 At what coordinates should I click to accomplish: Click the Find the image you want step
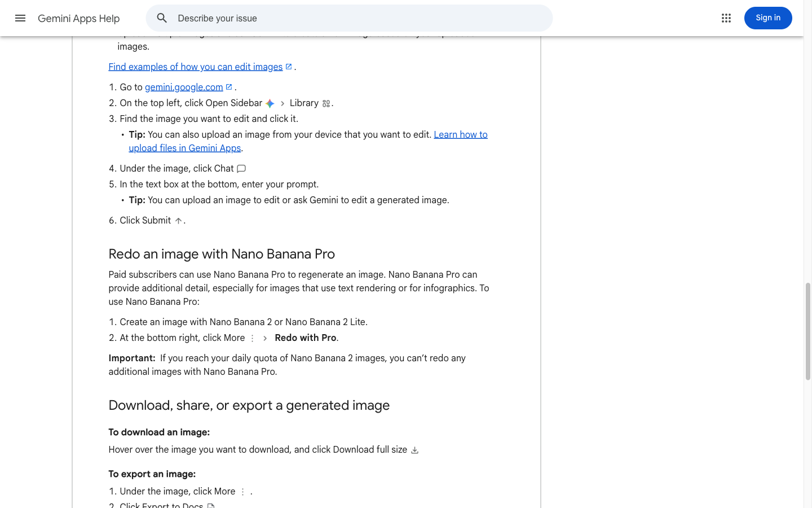point(209,119)
